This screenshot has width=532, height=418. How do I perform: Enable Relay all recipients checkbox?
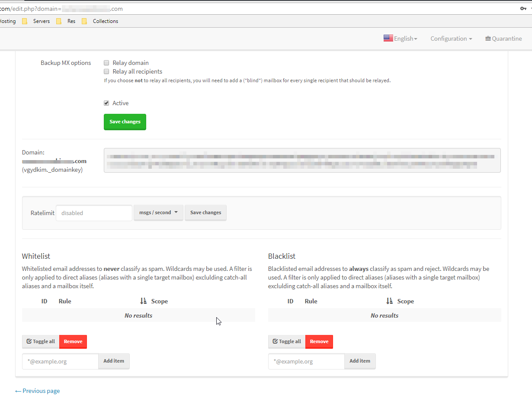pos(106,71)
